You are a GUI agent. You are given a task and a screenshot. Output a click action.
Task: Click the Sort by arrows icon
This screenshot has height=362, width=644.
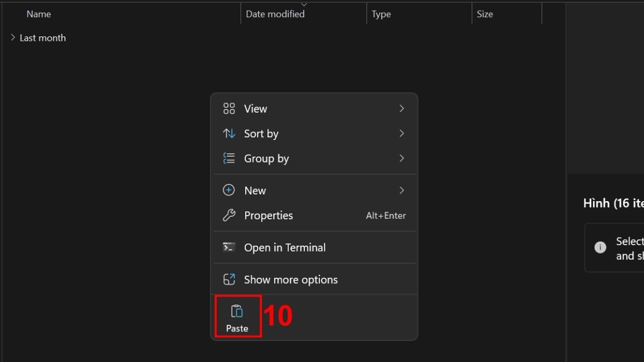[229, 134]
